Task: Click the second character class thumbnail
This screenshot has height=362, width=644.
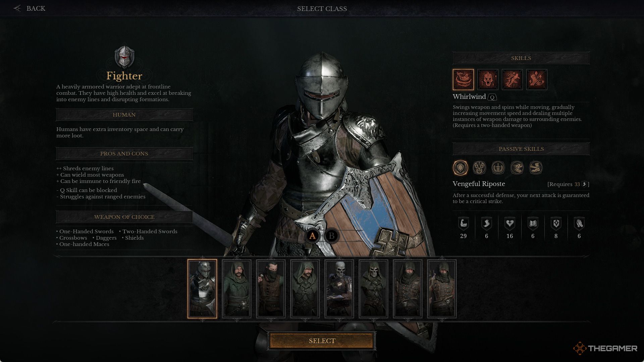Action: pos(236,288)
